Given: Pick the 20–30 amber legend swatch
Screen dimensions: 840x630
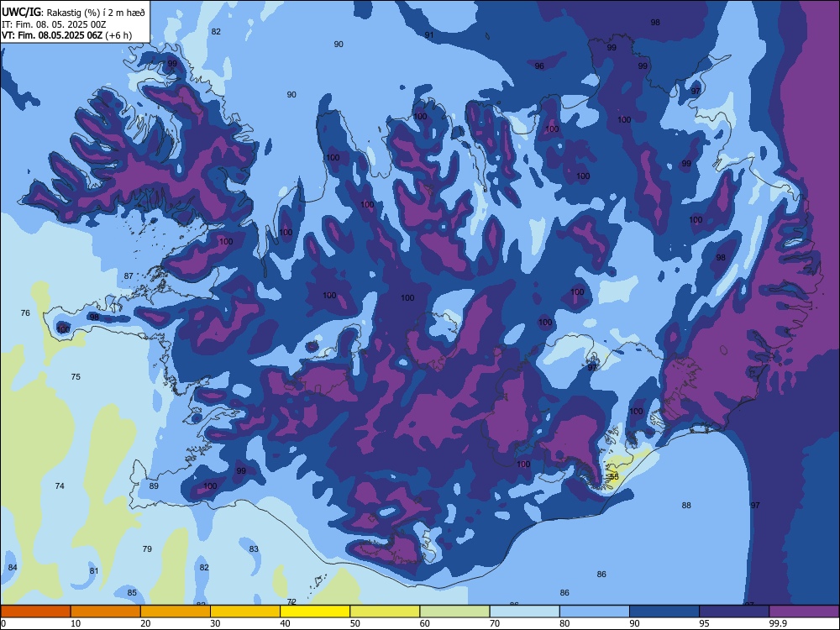Looking at the screenshot, I should click(176, 612).
